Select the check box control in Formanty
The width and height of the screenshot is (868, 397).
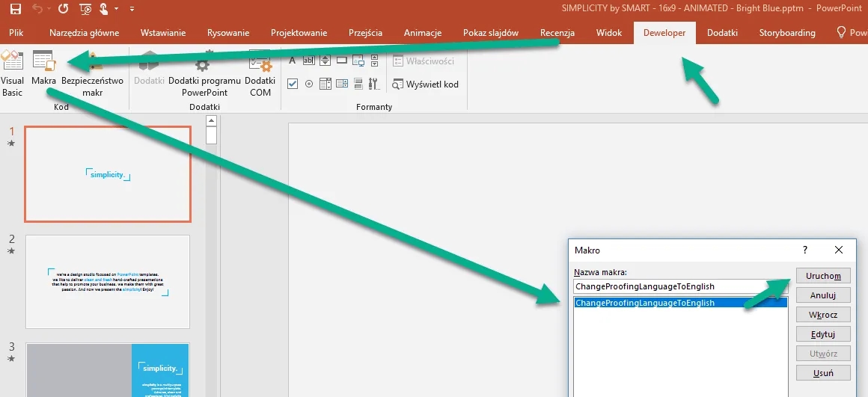click(293, 84)
